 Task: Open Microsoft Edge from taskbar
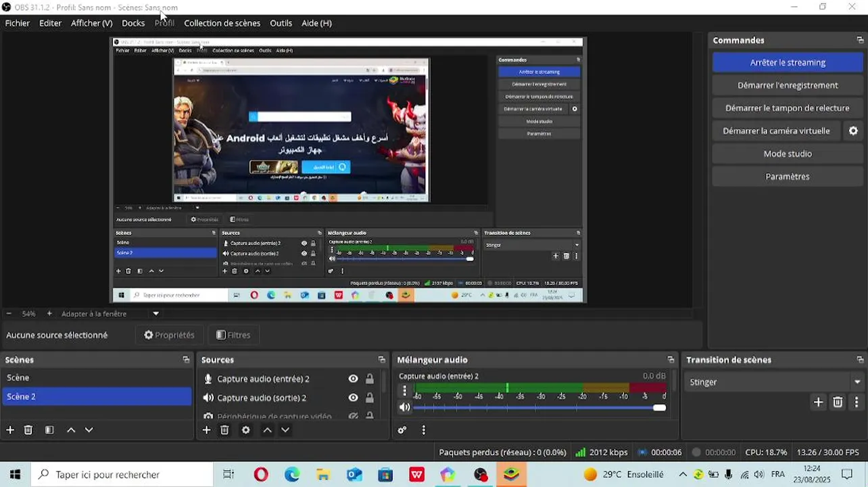(x=292, y=475)
